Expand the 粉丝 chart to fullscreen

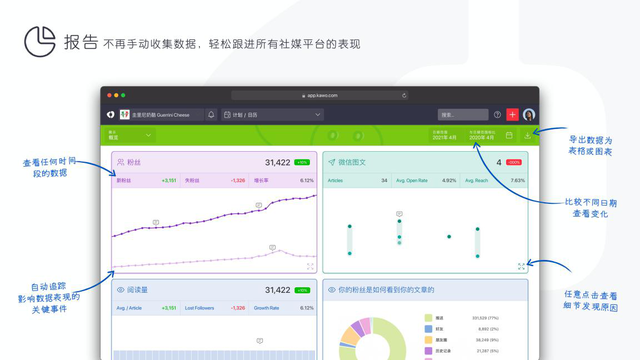tap(310, 267)
